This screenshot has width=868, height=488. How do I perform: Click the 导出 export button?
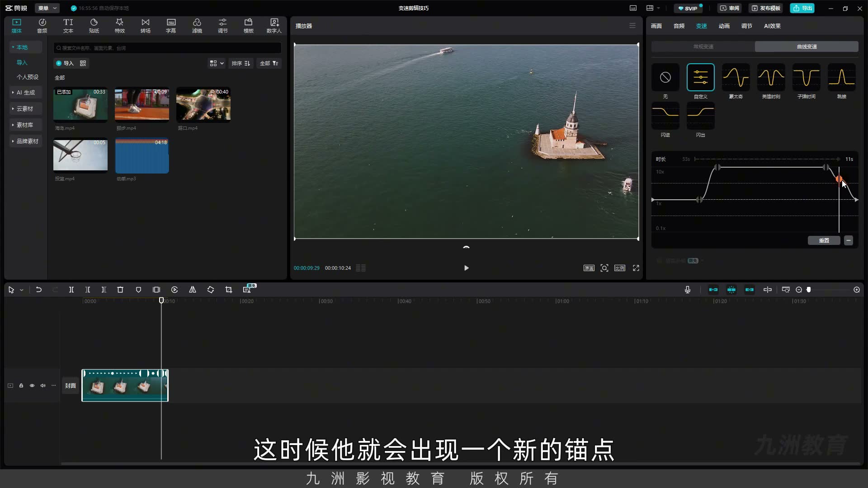click(802, 8)
